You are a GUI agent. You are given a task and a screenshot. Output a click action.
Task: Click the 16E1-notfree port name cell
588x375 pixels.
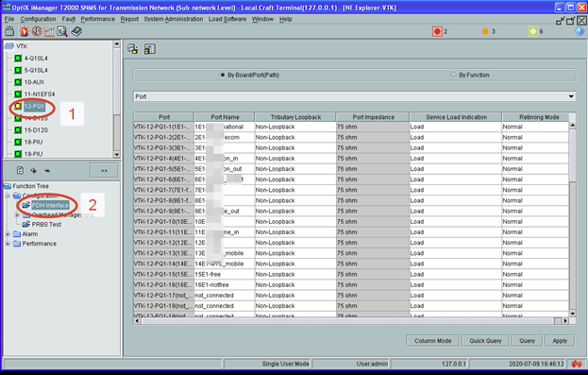click(225, 285)
